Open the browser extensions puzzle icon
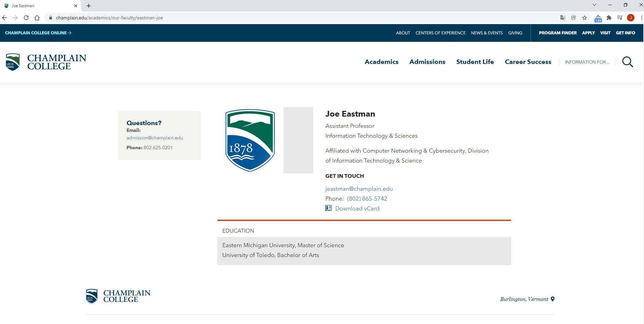This screenshot has height=324, width=644. (609, 18)
